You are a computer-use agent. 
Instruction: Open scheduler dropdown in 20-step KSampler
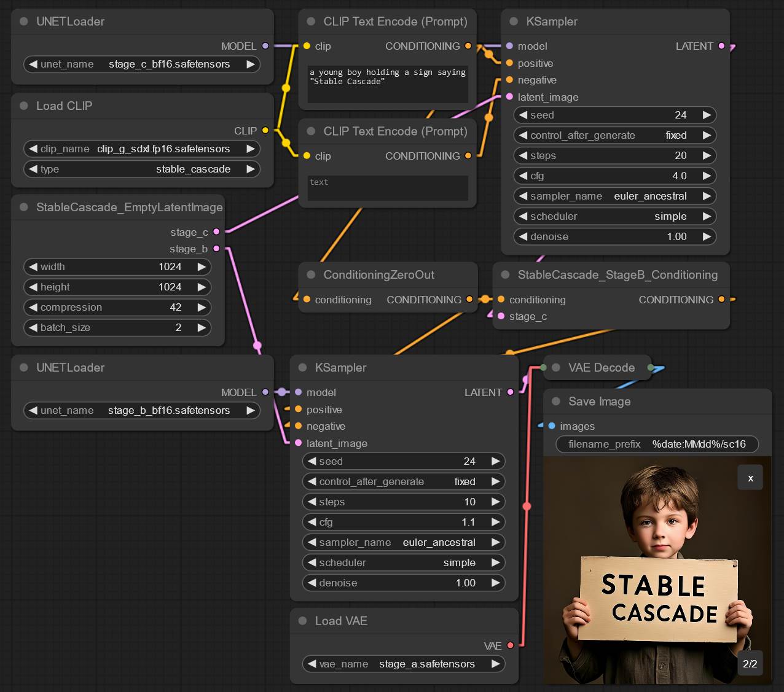click(615, 216)
